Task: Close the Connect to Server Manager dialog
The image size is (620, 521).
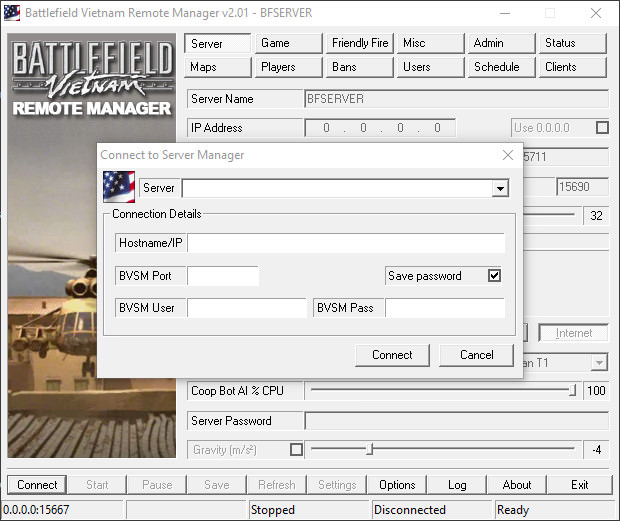Action: coord(507,155)
